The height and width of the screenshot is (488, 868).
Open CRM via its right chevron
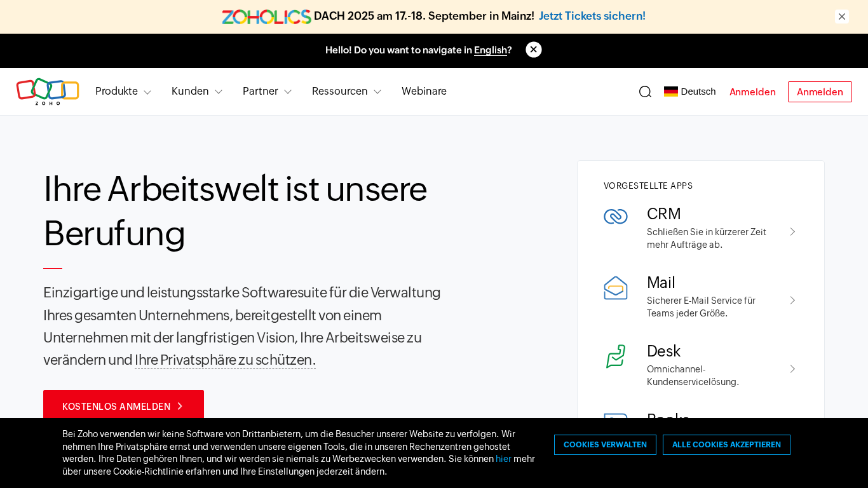[x=792, y=232]
